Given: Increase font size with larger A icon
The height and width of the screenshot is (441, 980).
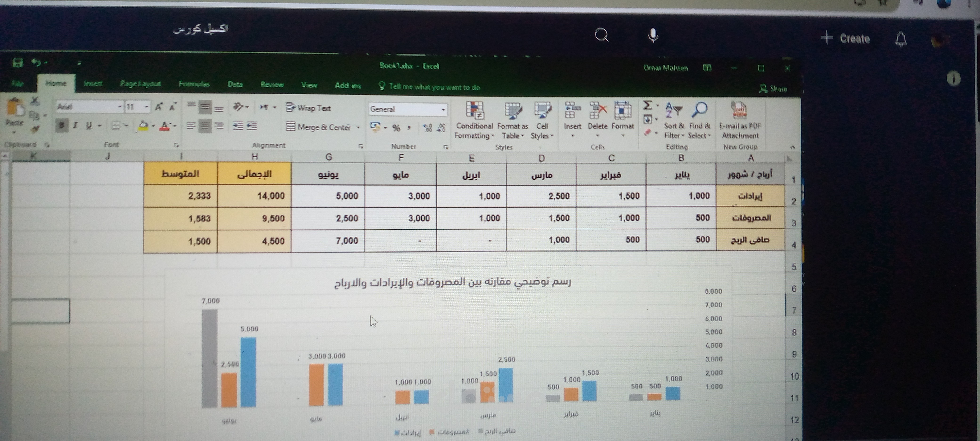Looking at the screenshot, I should click(159, 107).
